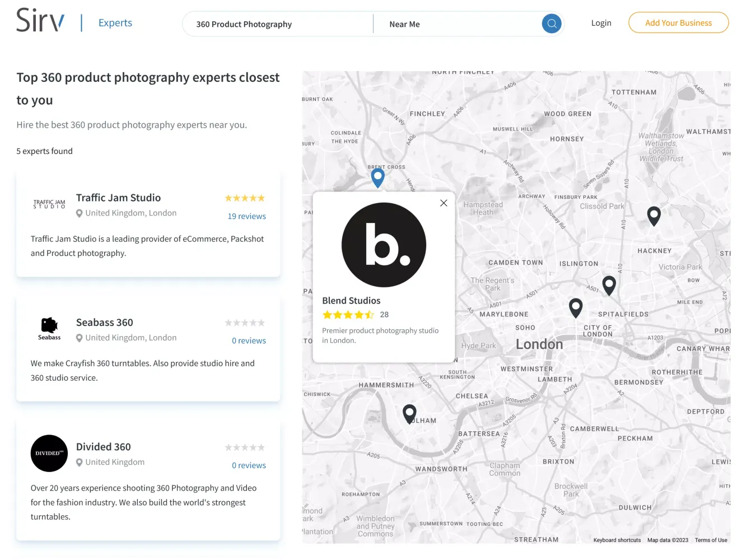747x560 pixels.
Task: Click Seabass 360's empty star rating
Action: click(x=245, y=323)
